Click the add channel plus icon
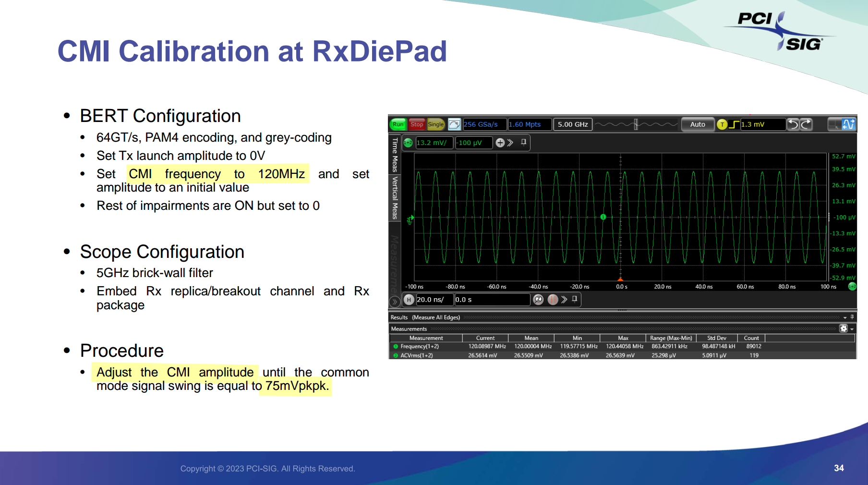This screenshot has height=485, width=868. tap(500, 143)
